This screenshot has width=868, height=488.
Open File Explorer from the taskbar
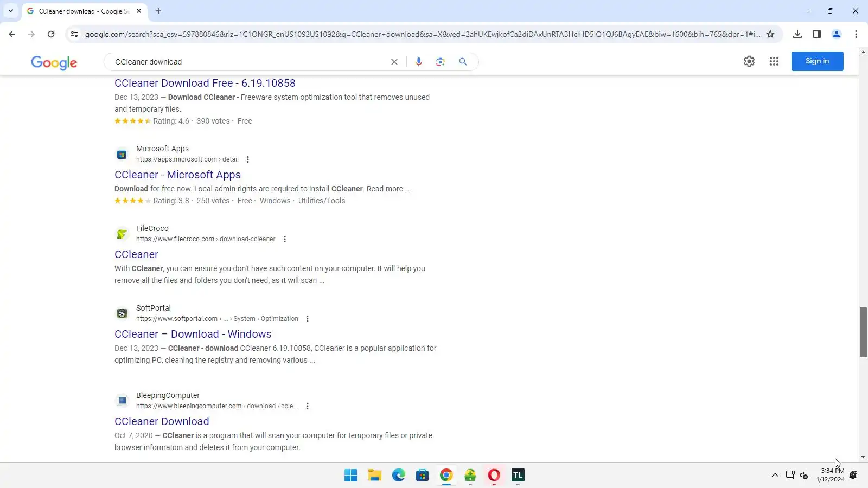point(375,476)
